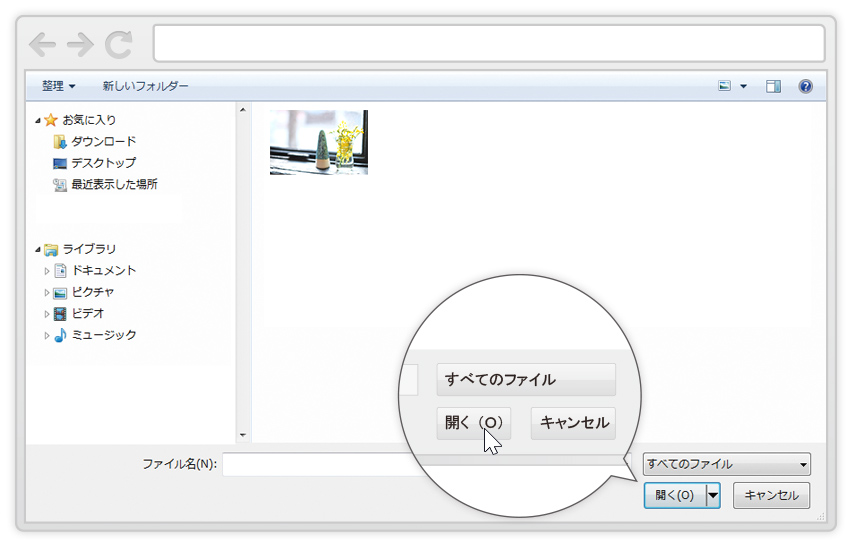The width and height of the screenshot is (848, 549).
Task: Click the change view icon
Action: 725,87
